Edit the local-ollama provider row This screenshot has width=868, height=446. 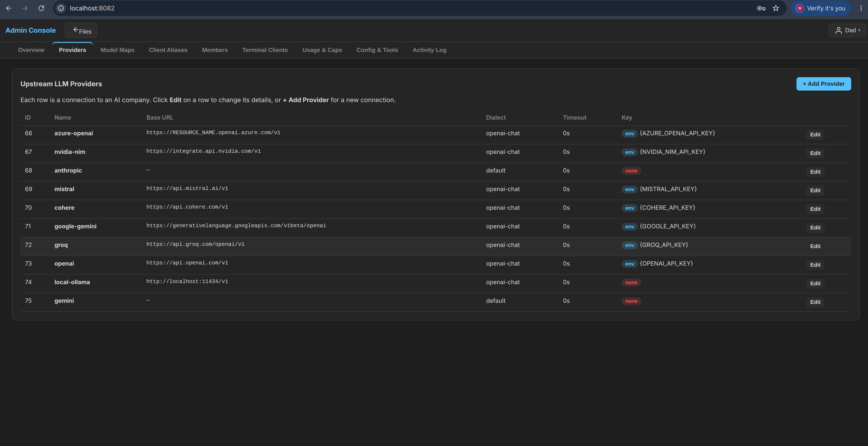tap(815, 283)
